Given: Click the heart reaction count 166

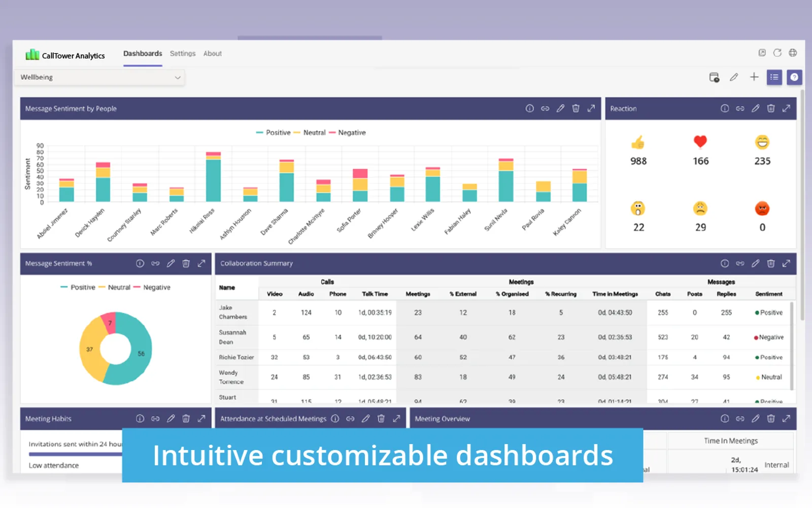Looking at the screenshot, I should click(701, 161).
